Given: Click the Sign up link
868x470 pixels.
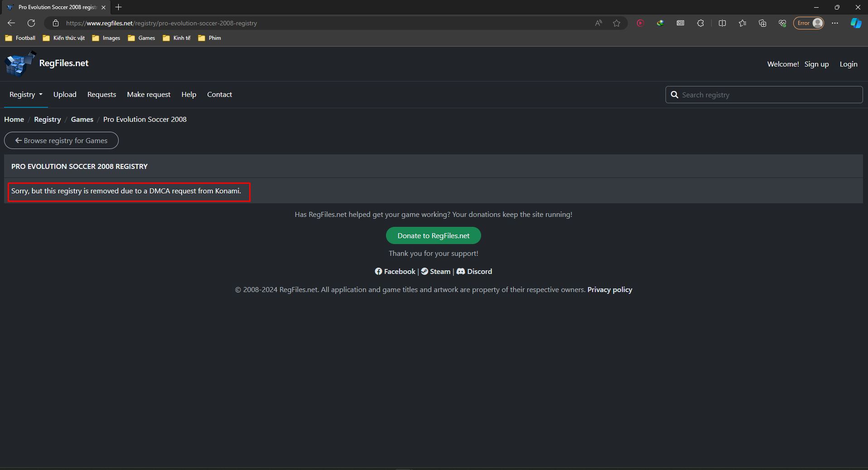Looking at the screenshot, I should pyautogui.click(x=816, y=64).
